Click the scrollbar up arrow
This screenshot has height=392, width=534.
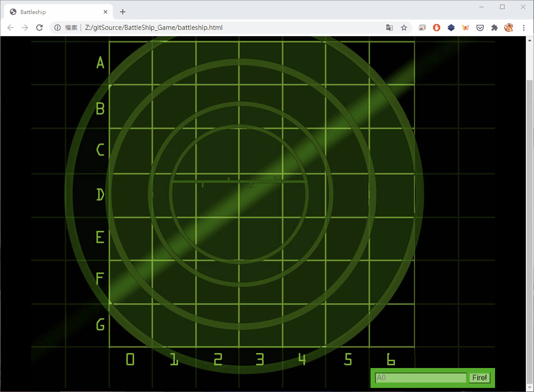529,40
